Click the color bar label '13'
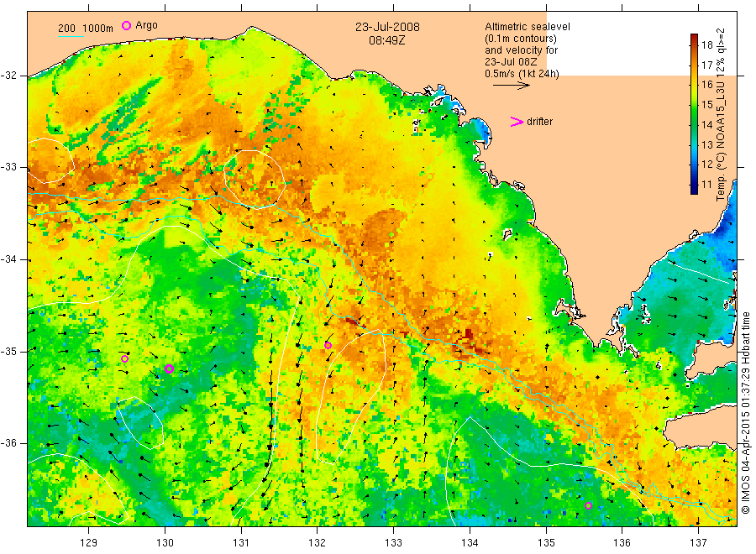The width and height of the screenshot is (756, 554). click(x=706, y=144)
